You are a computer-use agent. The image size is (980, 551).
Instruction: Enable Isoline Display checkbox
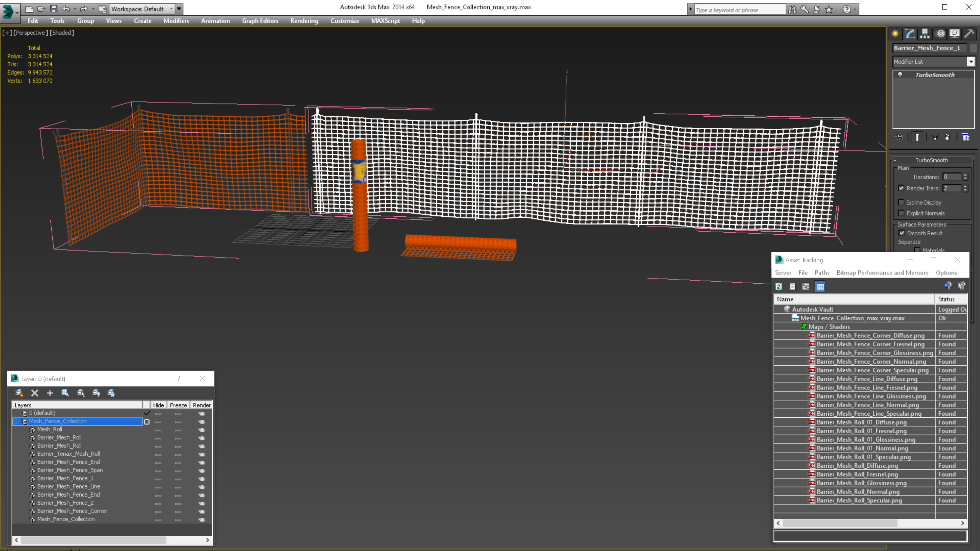[901, 202]
